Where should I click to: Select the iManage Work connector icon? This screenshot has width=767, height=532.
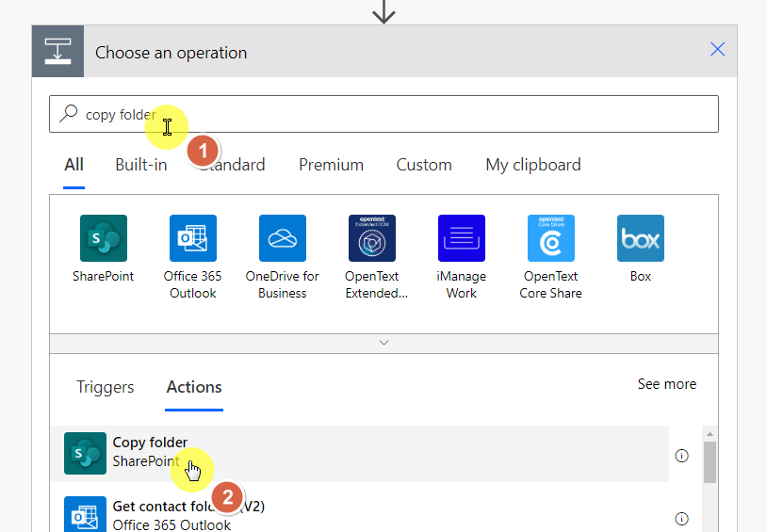(x=462, y=238)
